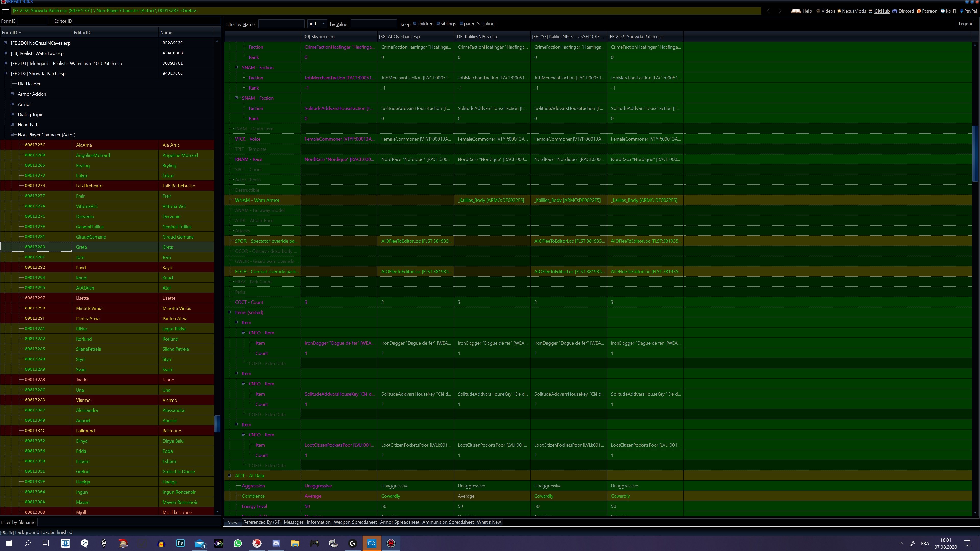Click the back navigation arrow

768,11
